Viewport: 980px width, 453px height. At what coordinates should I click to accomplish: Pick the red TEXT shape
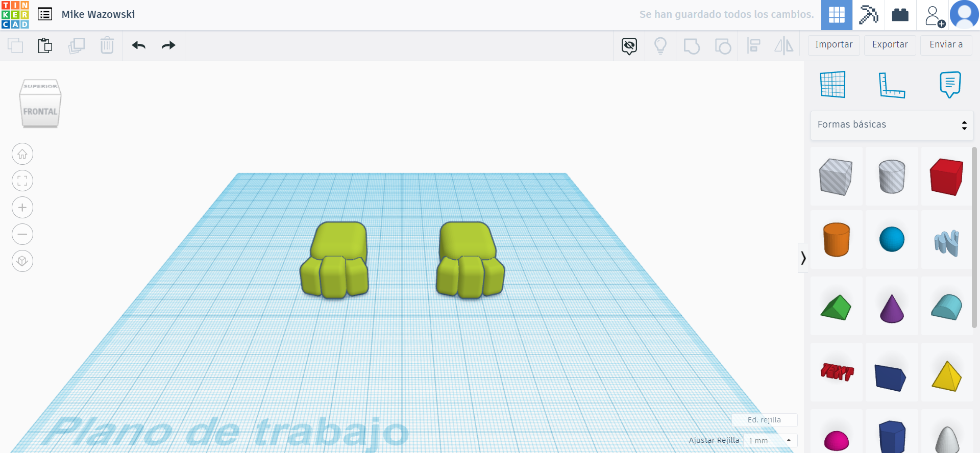point(836,372)
